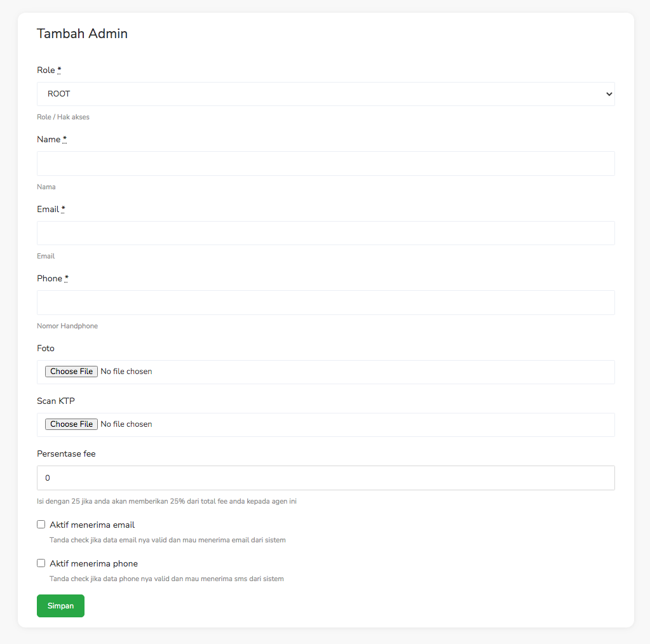Tick the Aktif menerima phone checkbox
650x644 pixels.
41,563
